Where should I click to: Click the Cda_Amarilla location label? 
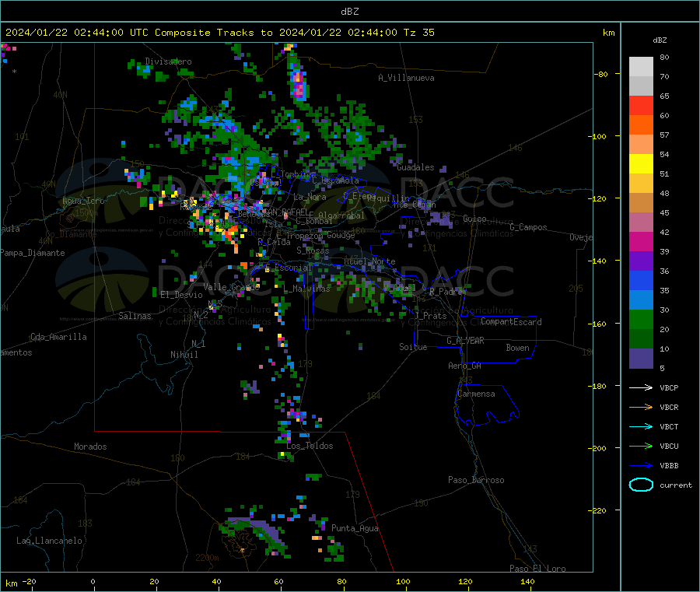(58, 337)
